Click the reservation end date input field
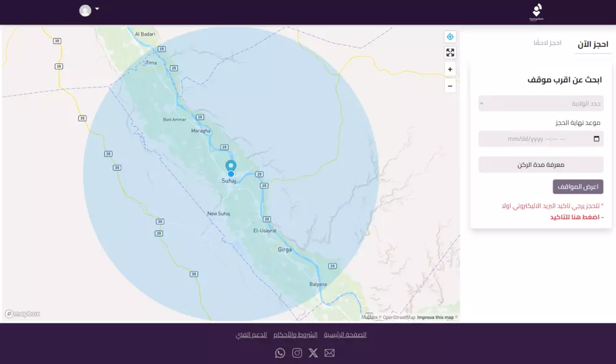This screenshot has height=364, width=616. [x=541, y=139]
